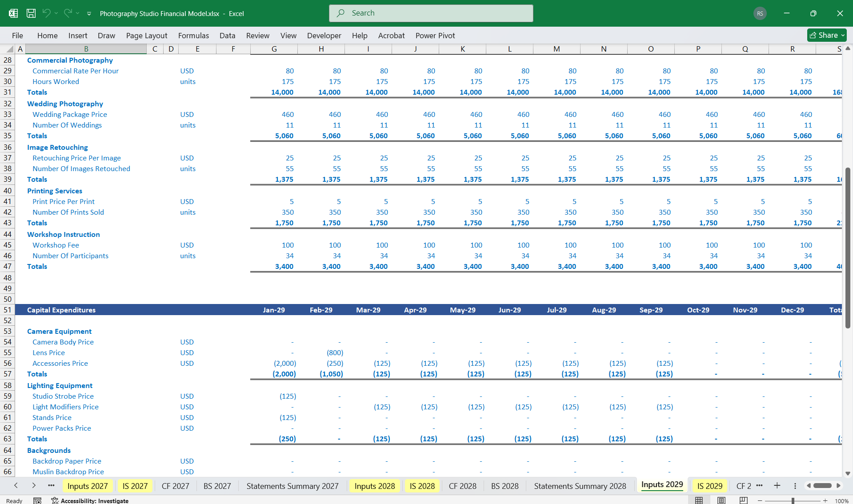Open the Draw ribbon tab

coord(106,36)
